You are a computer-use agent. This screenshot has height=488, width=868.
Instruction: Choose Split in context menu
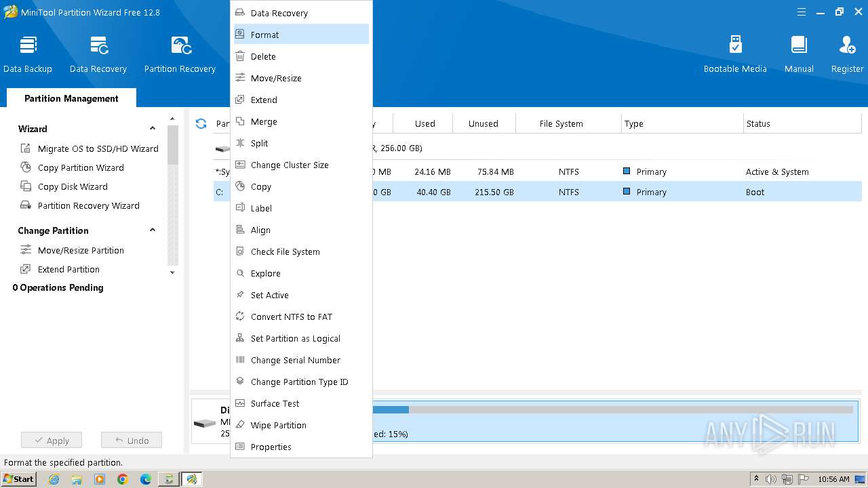tap(301, 143)
